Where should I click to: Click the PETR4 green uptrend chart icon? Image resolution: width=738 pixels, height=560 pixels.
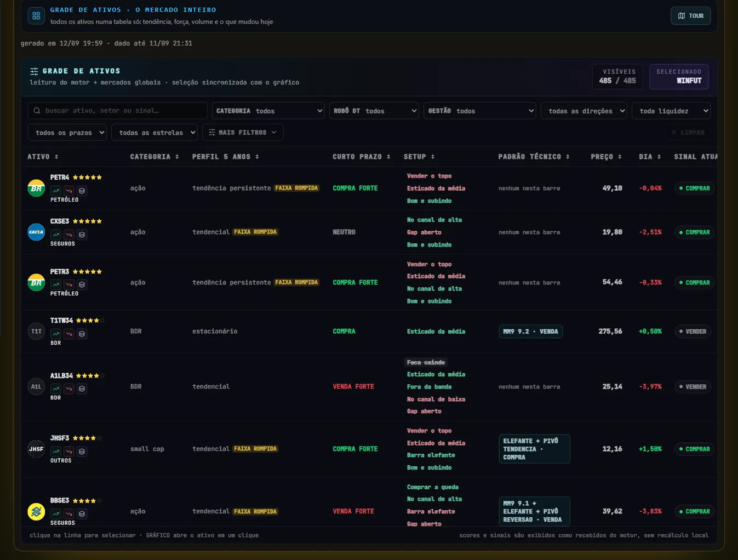point(56,191)
